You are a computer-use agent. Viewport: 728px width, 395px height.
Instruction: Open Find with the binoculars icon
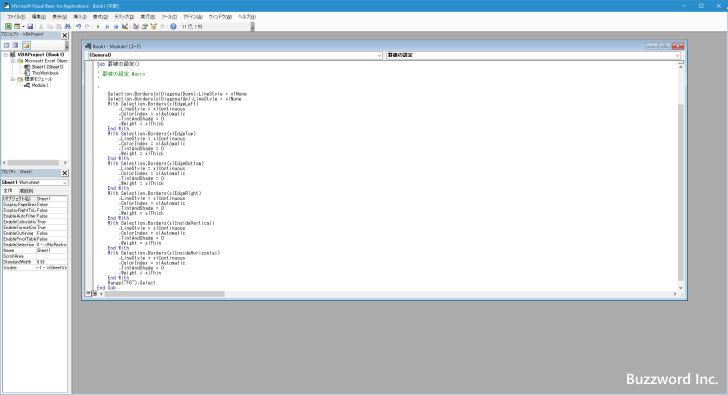tap(68, 26)
